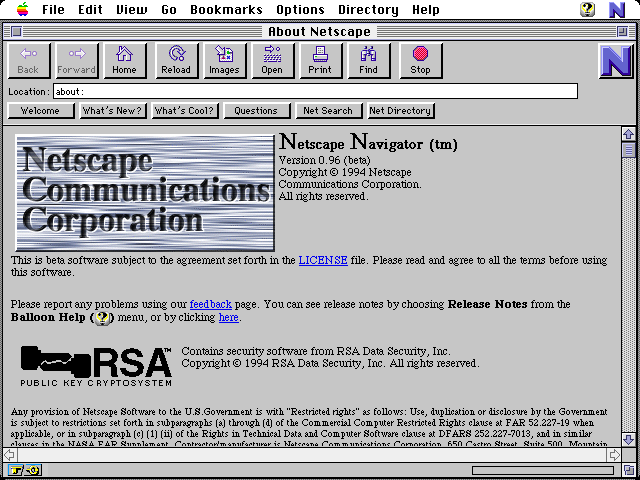Click the 'Netscape Navigator (tm)' heading
The width and height of the screenshot is (640, 480).
tap(368, 142)
